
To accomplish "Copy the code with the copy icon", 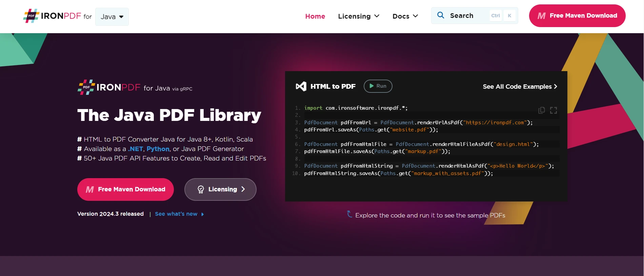I will tap(542, 110).
